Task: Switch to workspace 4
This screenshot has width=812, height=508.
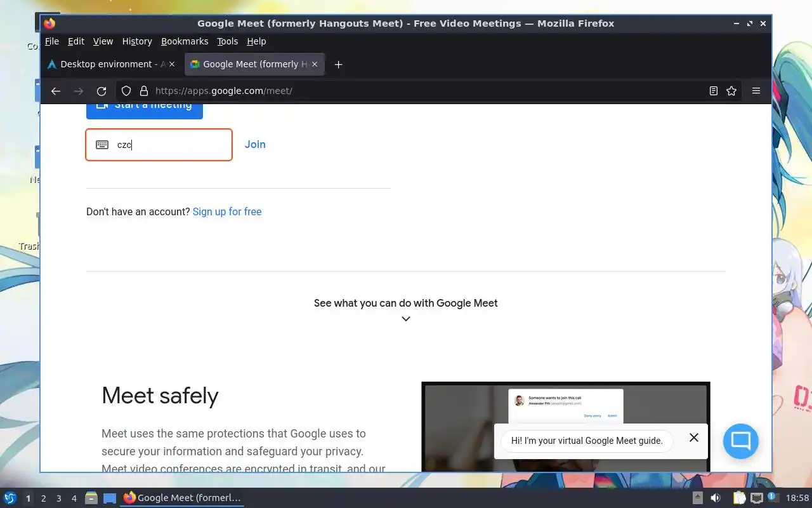Action: click(74, 498)
